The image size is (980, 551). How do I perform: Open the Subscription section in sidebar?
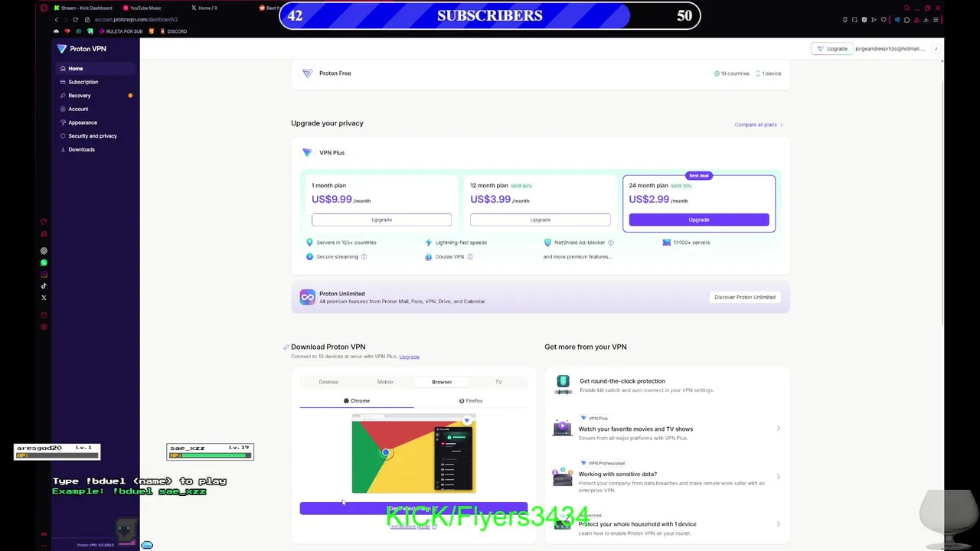(95, 82)
